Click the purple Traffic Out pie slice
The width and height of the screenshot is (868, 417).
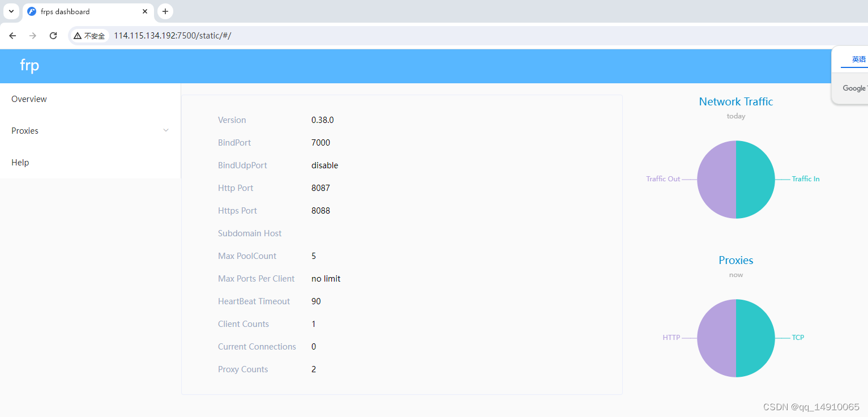716,180
